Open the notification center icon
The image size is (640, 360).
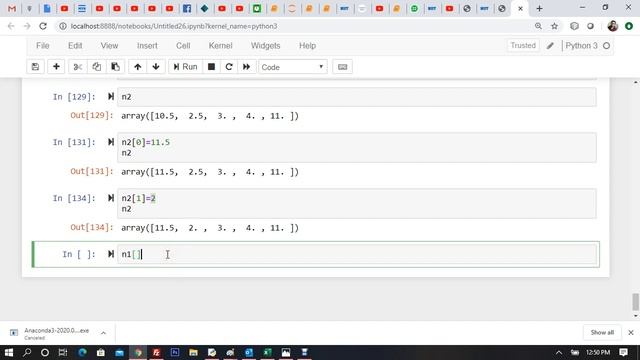[x=623, y=352]
